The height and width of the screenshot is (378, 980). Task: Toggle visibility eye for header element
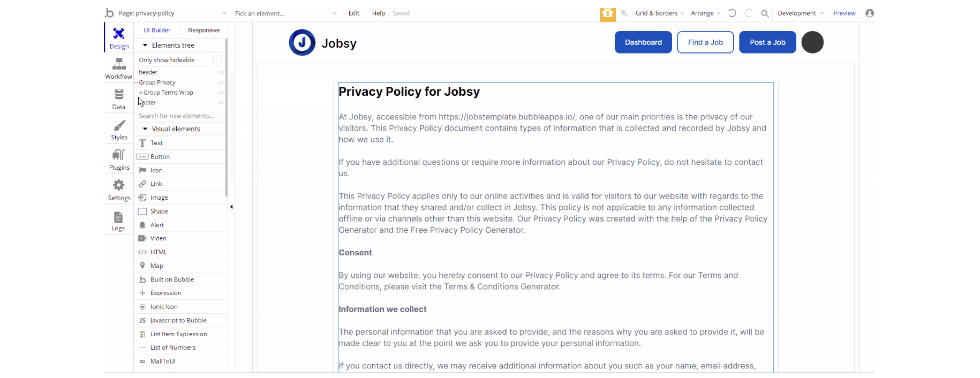pyautogui.click(x=221, y=72)
